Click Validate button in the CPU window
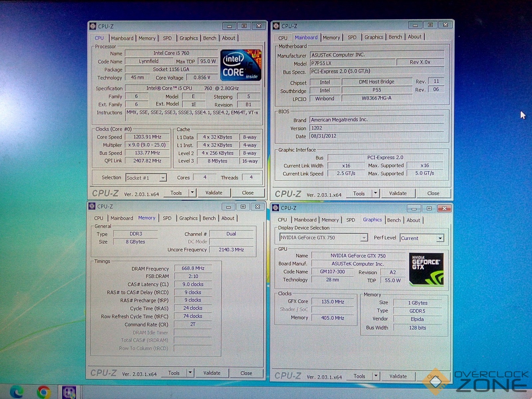Image resolution: width=532 pixels, height=399 pixels. point(214,193)
